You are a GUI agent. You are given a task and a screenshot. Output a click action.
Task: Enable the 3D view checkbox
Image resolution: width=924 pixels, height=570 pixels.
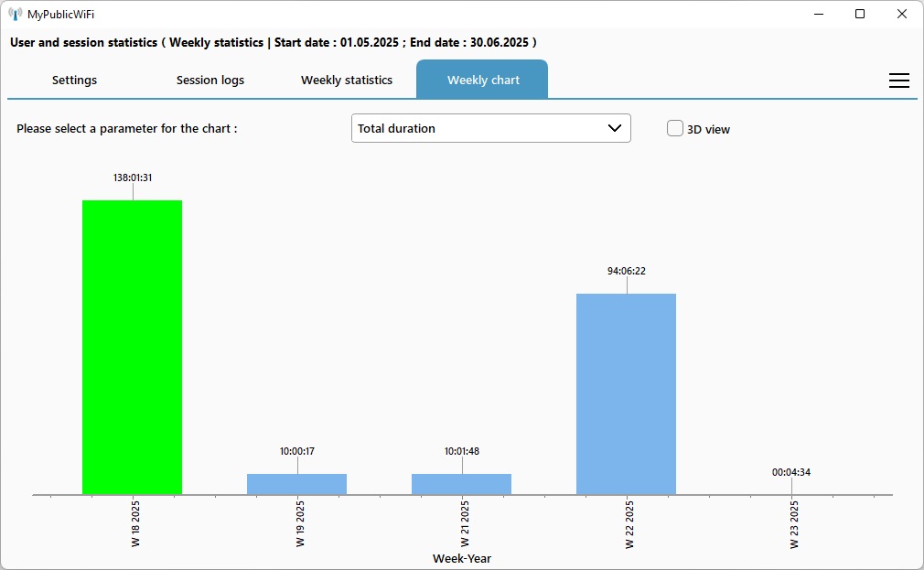[675, 129]
